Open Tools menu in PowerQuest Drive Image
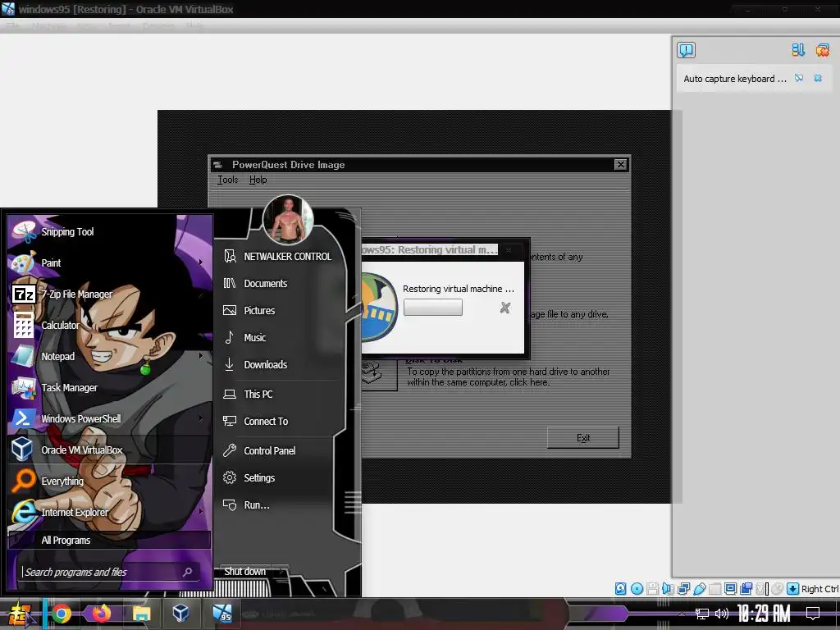This screenshot has width=840, height=630. click(227, 180)
